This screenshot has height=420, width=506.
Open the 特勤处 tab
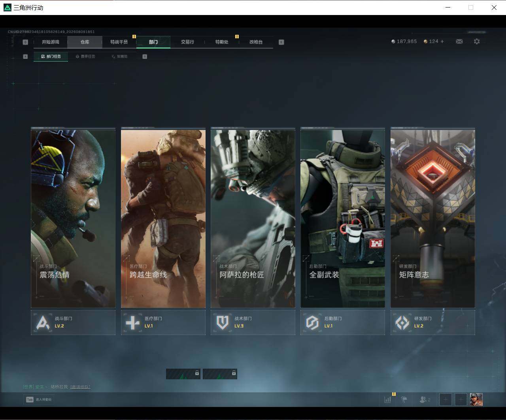pyautogui.click(x=222, y=42)
